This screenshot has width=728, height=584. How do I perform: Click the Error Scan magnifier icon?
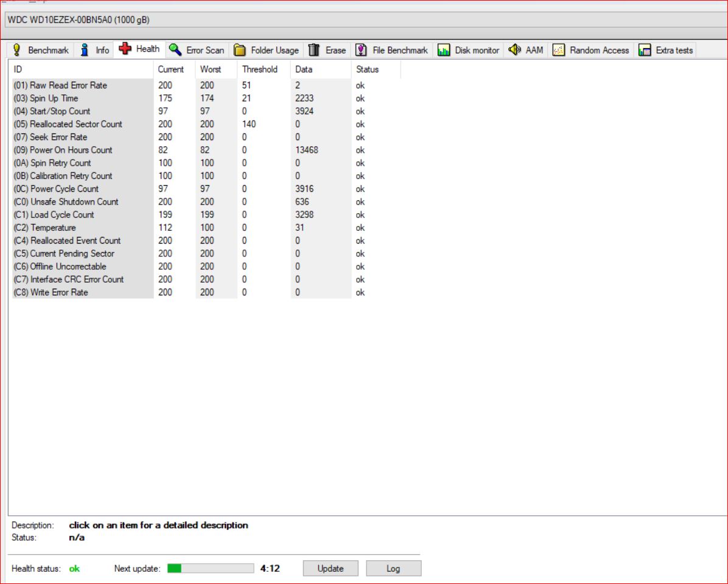(x=175, y=50)
